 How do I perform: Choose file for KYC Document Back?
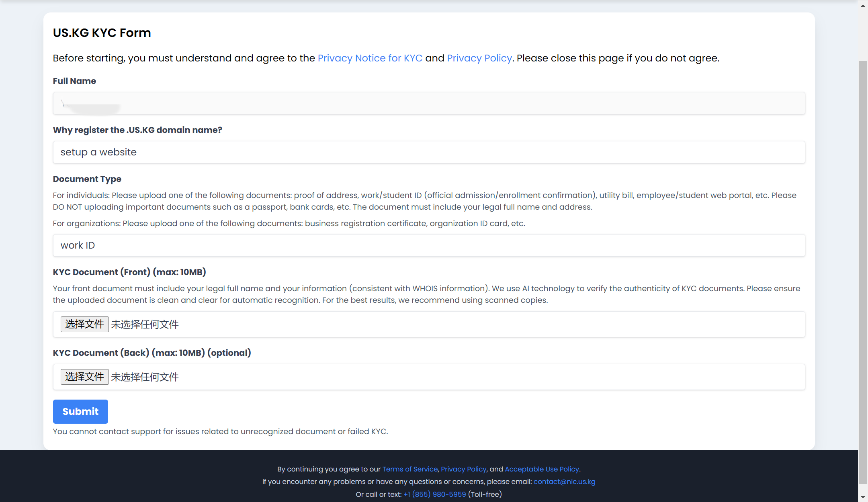click(84, 377)
